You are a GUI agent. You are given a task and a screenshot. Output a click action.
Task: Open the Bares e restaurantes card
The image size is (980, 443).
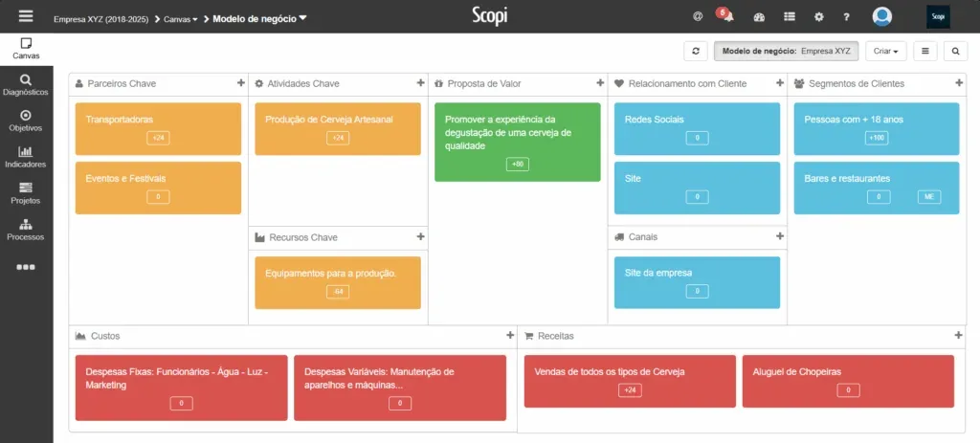[877, 188]
